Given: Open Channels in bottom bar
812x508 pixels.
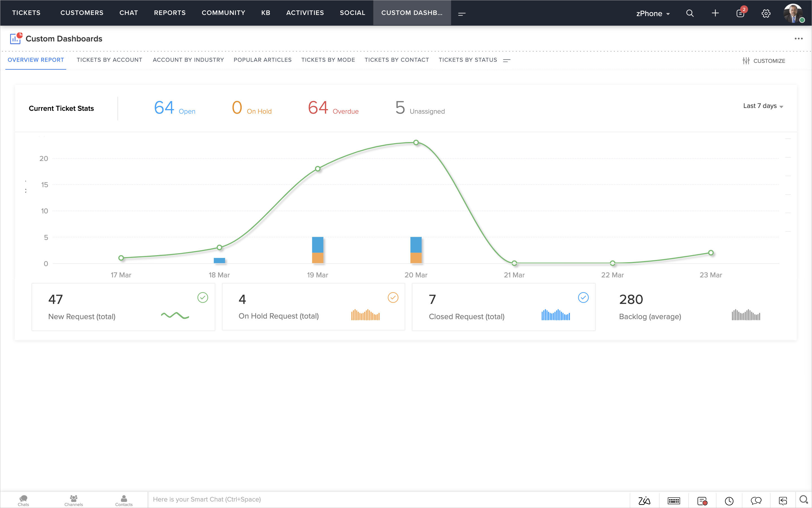Looking at the screenshot, I should click(74, 500).
